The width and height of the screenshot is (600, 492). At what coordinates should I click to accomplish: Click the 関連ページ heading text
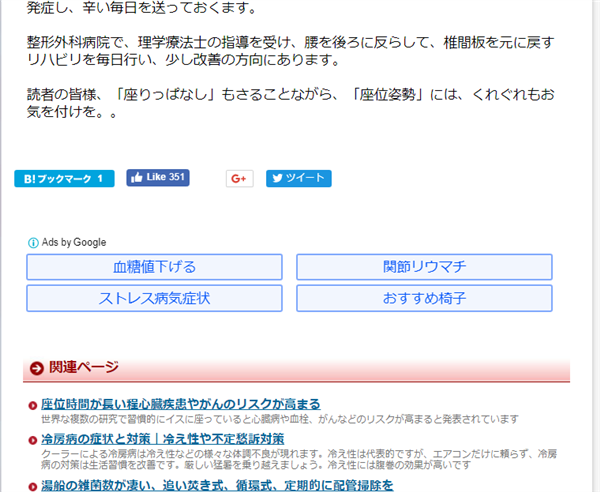tap(84, 367)
